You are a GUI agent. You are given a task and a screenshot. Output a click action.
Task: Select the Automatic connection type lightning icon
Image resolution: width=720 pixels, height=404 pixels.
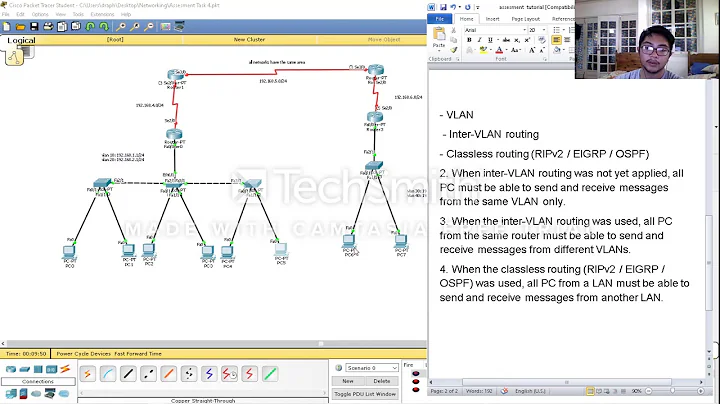pyautogui.click(x=88, y=374)
